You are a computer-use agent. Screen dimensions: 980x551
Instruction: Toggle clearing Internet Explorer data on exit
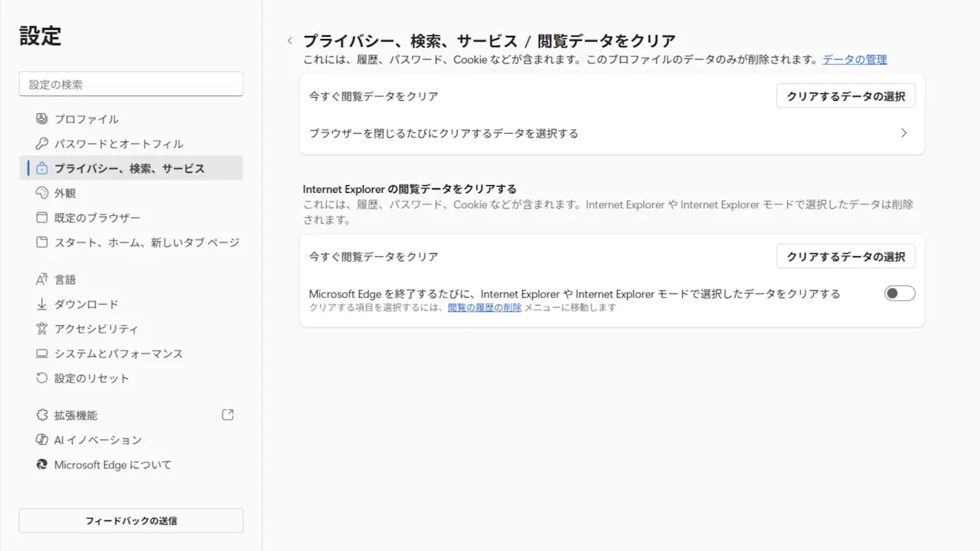pos(900,293)
